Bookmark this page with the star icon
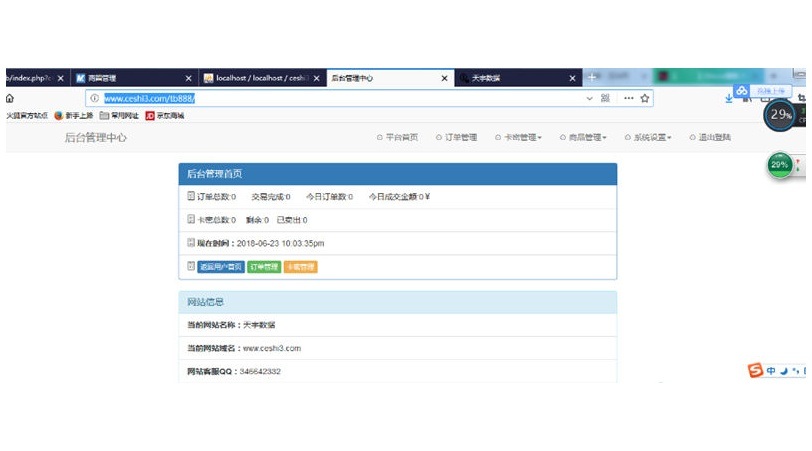 tap(645, 98)
